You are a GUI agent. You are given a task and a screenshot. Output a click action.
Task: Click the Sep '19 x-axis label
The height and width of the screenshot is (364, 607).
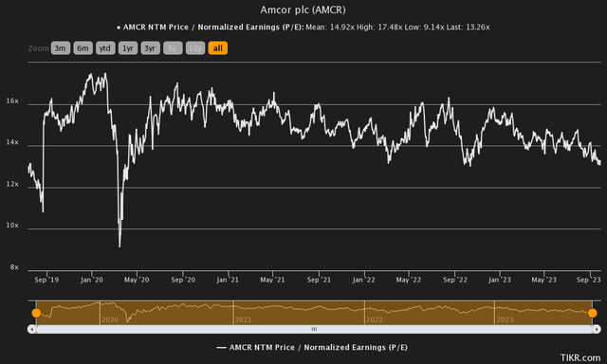point(46,280)
